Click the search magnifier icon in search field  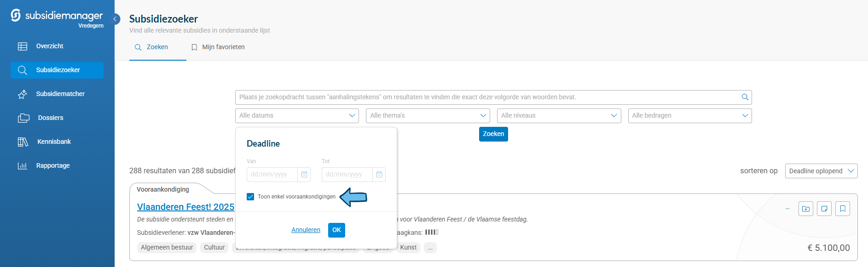(x=745, y=97)
